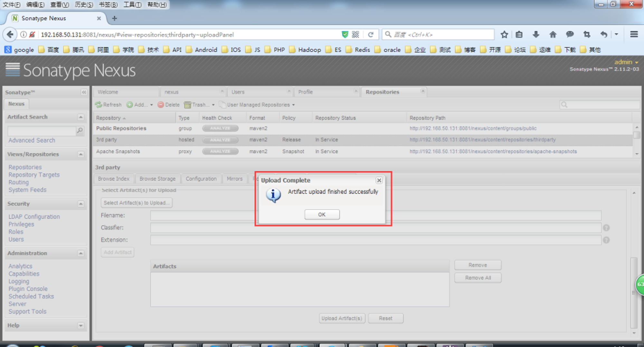Open the Hadoop bookmarks folder
The height and width of the screenshot is (347, 644).
305,50
